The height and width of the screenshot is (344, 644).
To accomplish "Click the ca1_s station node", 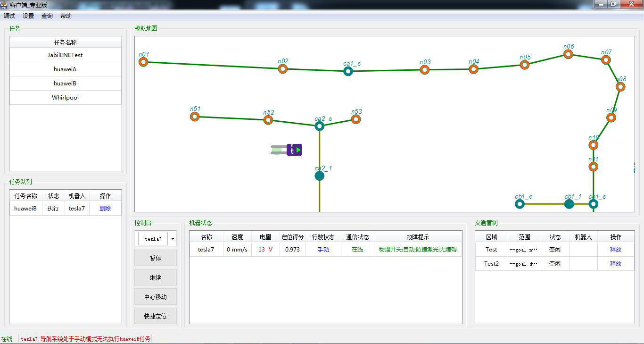I will [x=348, y=71].
